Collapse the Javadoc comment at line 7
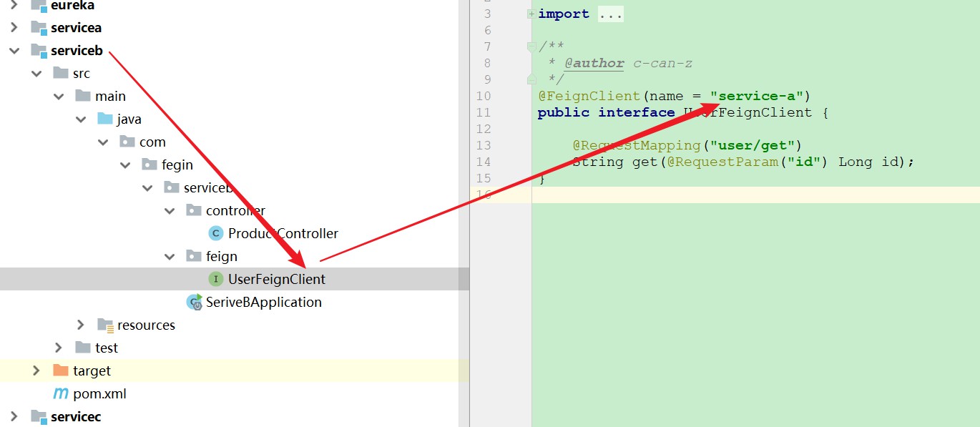Viewport: 980px width, 427px height. (531, 46)
